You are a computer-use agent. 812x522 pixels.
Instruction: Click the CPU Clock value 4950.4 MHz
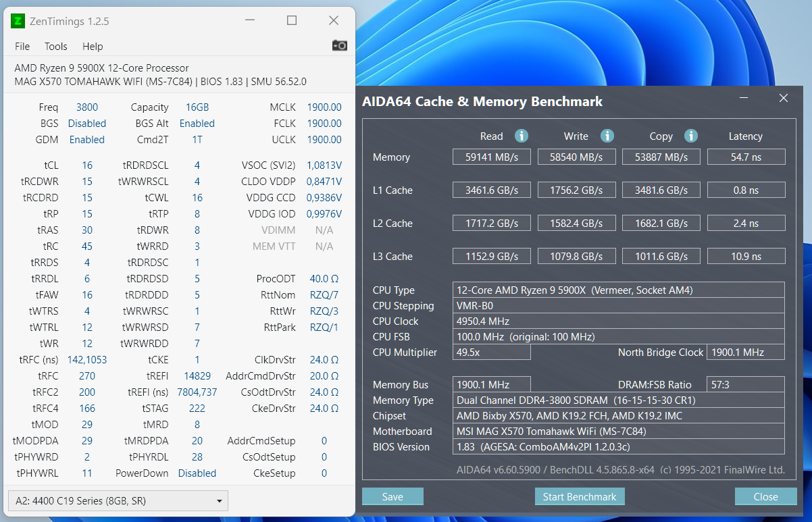pyautogui.click(x=619, y=321)
